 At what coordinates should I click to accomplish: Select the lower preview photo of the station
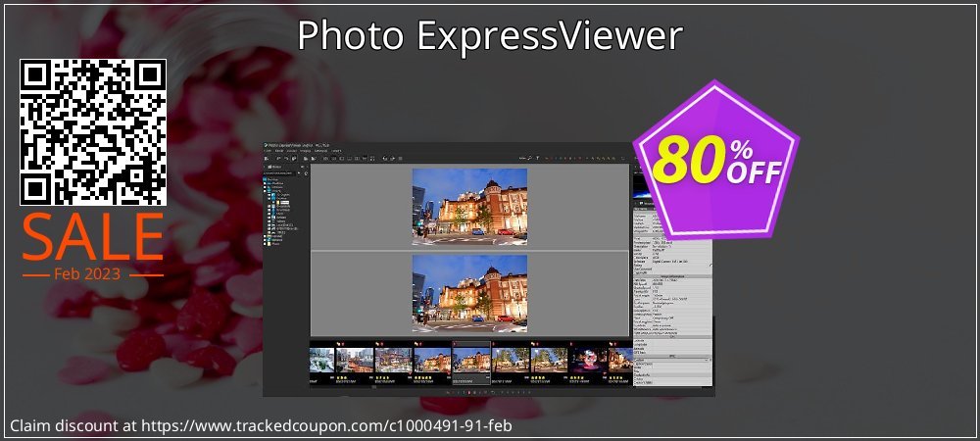tap(469, 293)
